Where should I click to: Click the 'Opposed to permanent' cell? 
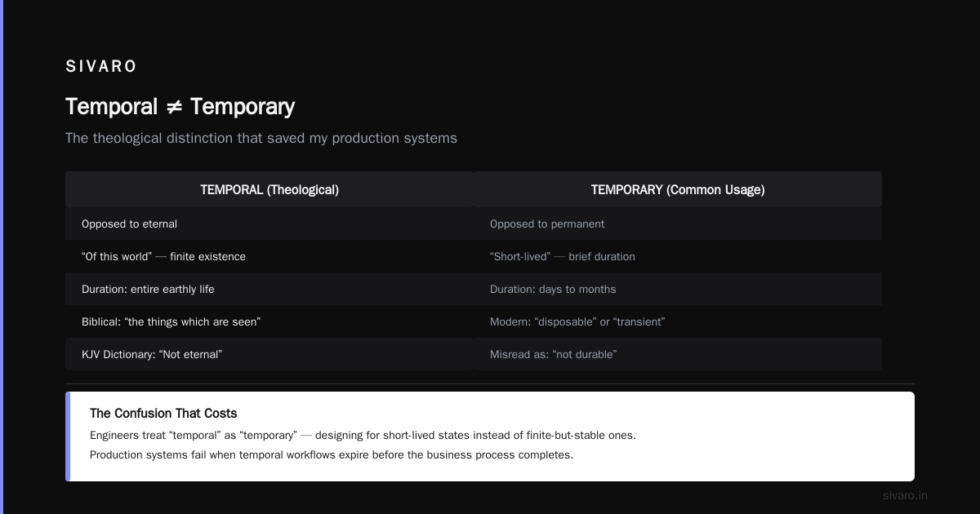pos(678,224)
